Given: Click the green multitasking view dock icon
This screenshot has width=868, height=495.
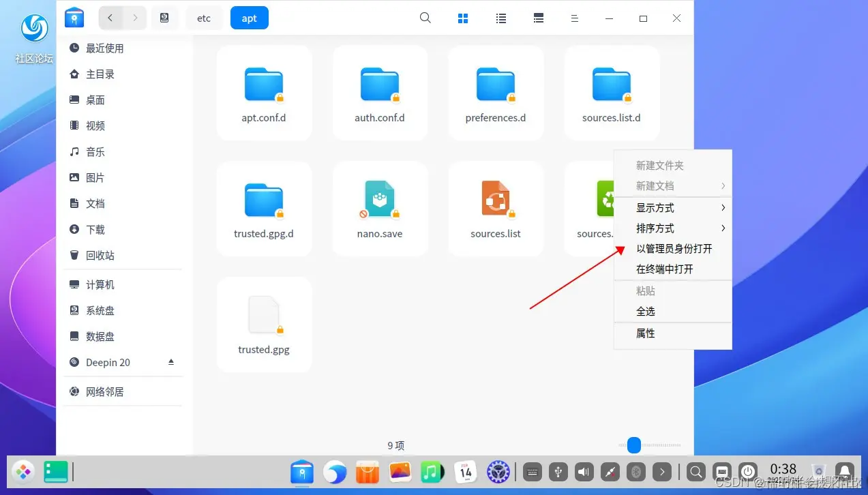Looking at the screenshot, I should click(x=56, y=471).
